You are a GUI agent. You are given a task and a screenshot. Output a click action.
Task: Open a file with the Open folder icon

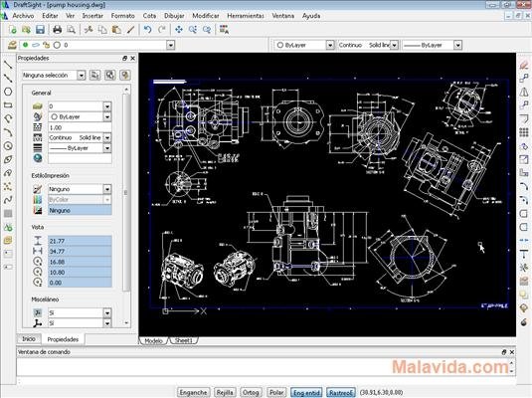click(x=26, y=30)
